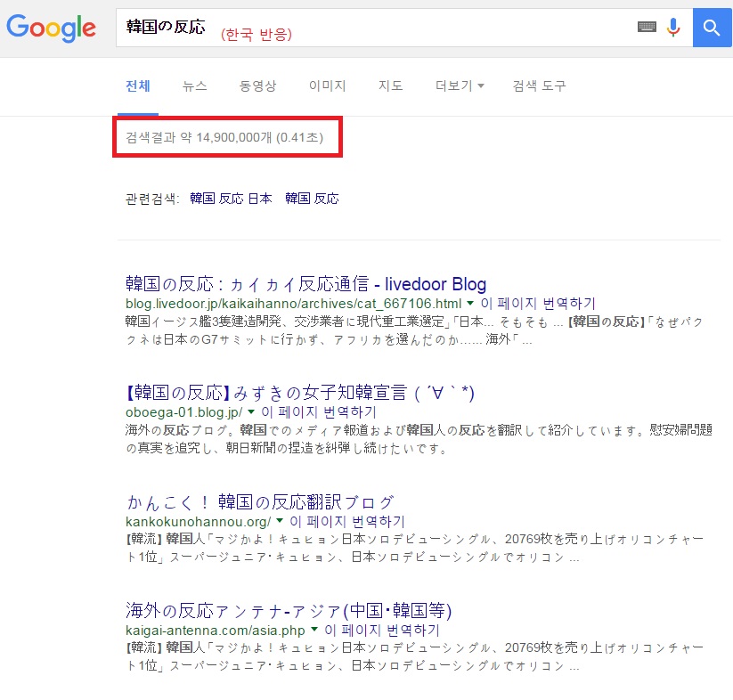Open the 동영상 results tab

click(257, 86)
